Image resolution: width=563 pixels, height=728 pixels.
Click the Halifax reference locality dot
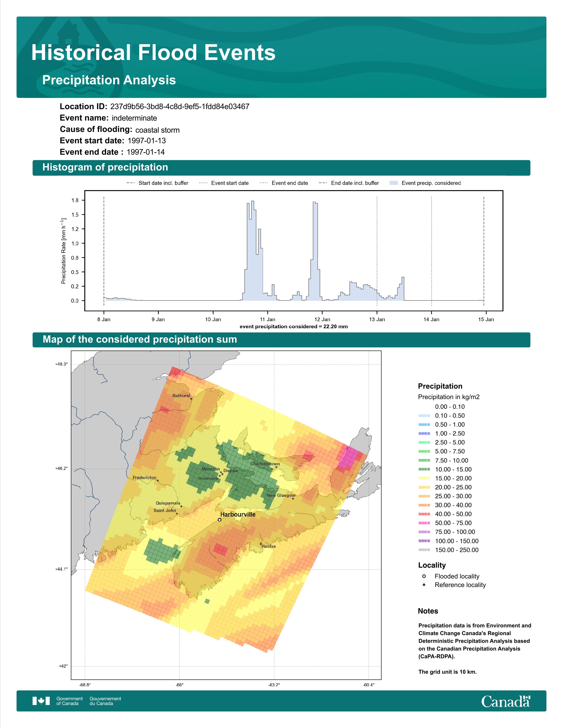point(261,544)
